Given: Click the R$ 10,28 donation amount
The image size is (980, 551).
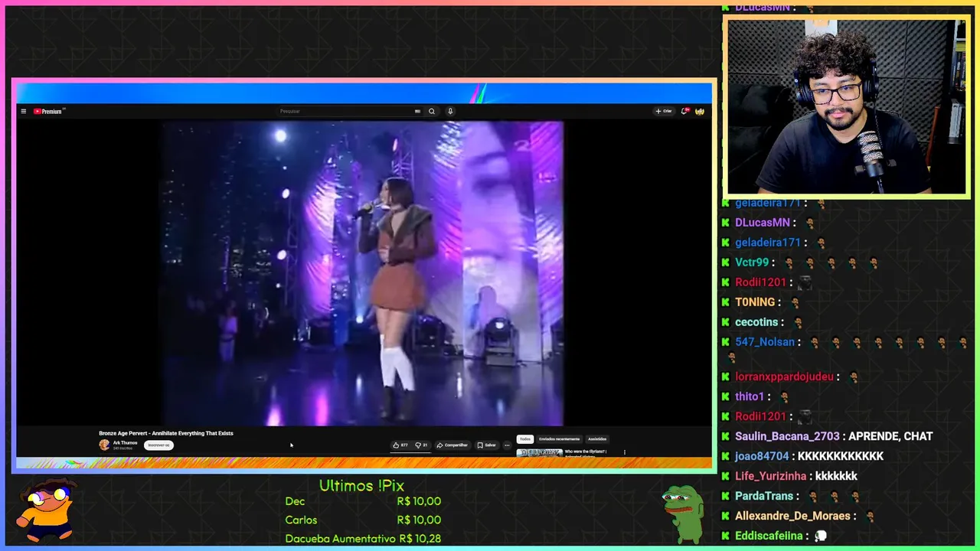Looking at the screenshot, I should 420,539.
